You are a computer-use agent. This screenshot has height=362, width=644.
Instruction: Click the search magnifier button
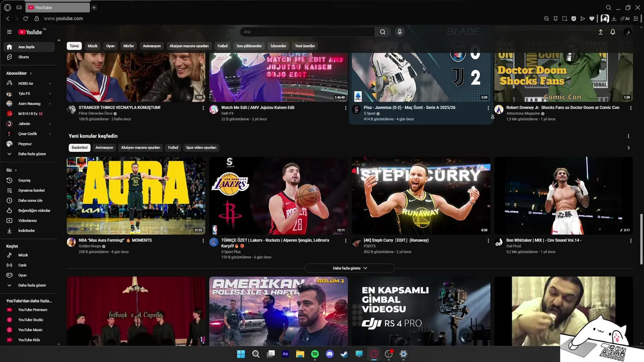pos(382,32)
